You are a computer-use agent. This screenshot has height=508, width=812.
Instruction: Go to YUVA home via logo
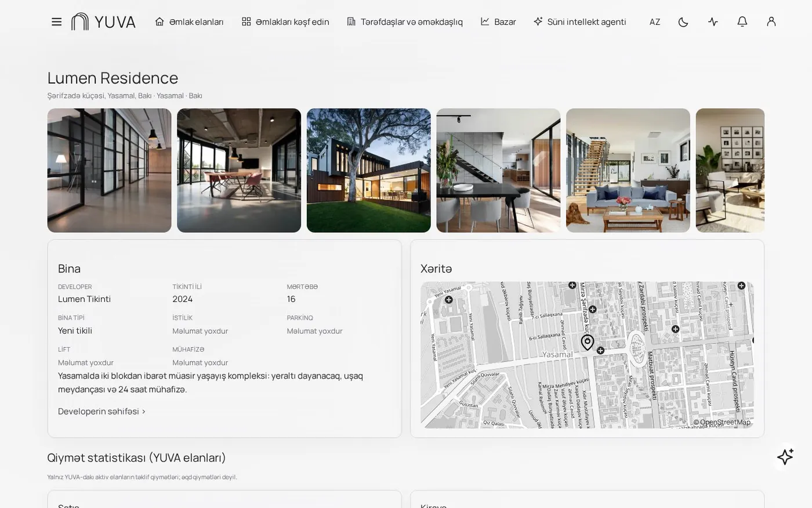[x=103, y=22]
